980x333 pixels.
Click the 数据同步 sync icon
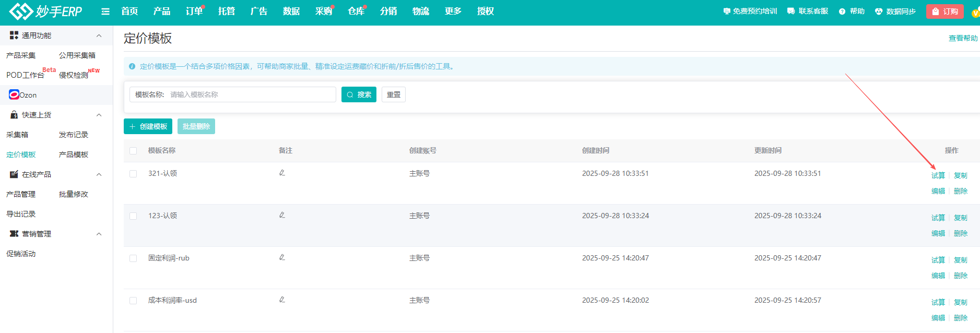879,11
